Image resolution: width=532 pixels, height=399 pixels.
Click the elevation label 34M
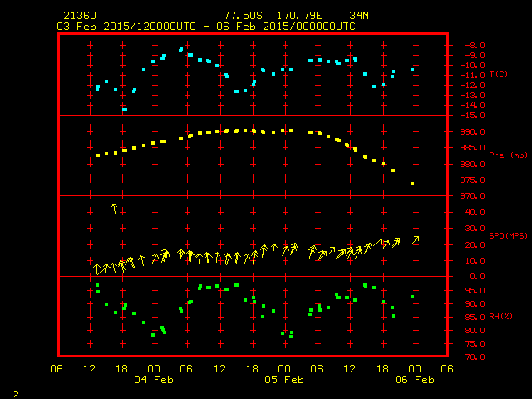(359, 16)
